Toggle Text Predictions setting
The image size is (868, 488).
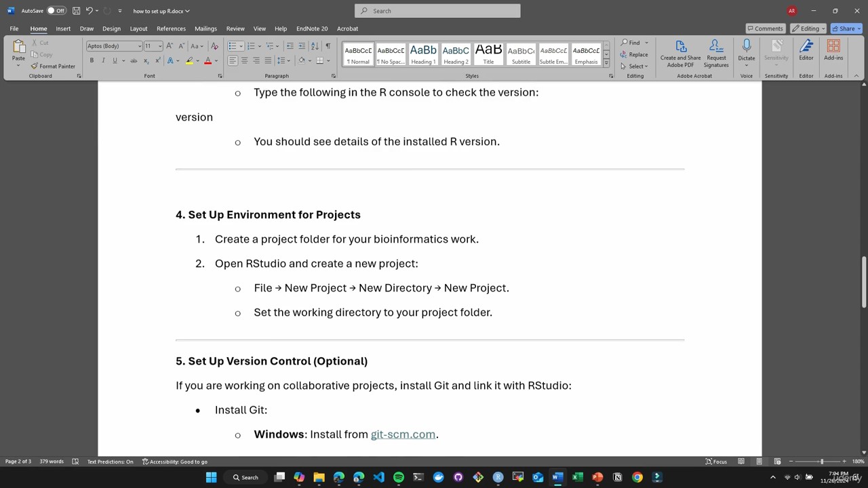point(110,462)
